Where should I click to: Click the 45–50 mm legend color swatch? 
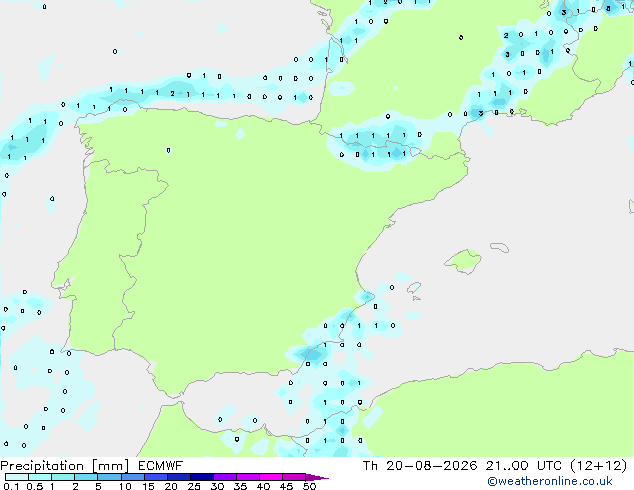tap(294, 477)
